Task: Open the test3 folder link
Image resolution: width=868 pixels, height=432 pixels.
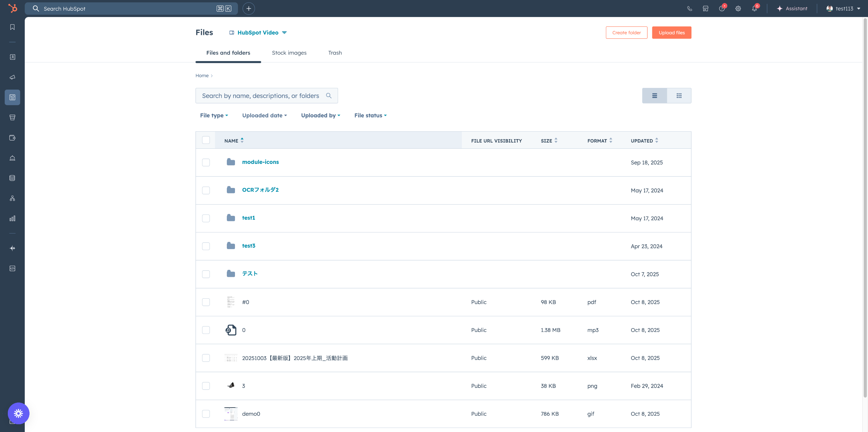Action: [249, 246]
